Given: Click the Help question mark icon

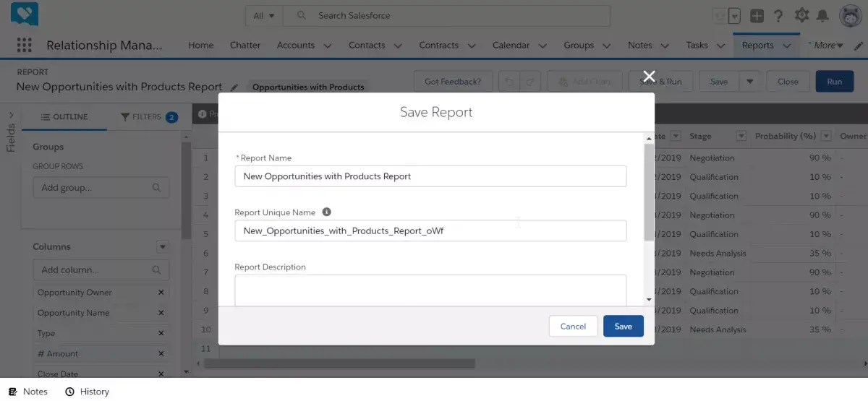Looking at the screenshot, I should tap(778, 16).
